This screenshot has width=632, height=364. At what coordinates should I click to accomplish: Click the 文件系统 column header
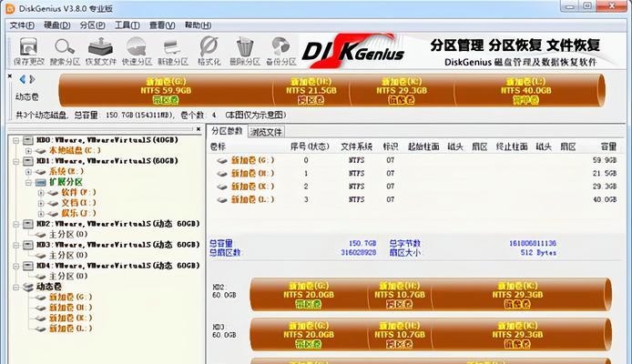tap(356, 147)
